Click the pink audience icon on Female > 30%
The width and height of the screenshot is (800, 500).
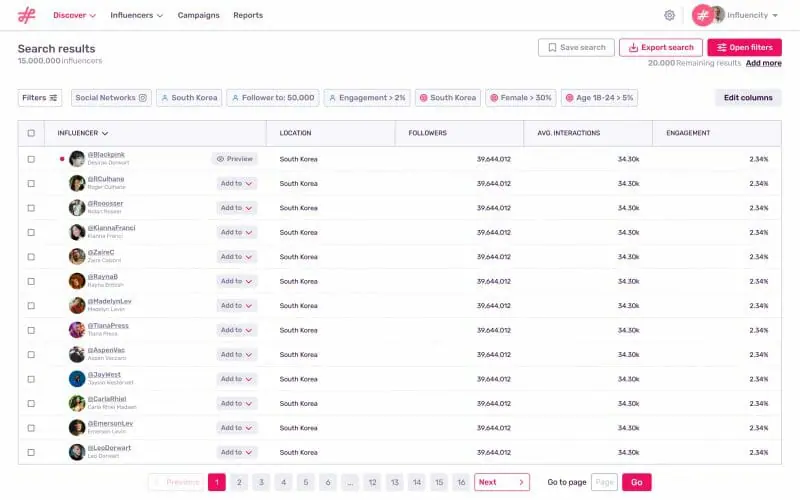point(494,98)
